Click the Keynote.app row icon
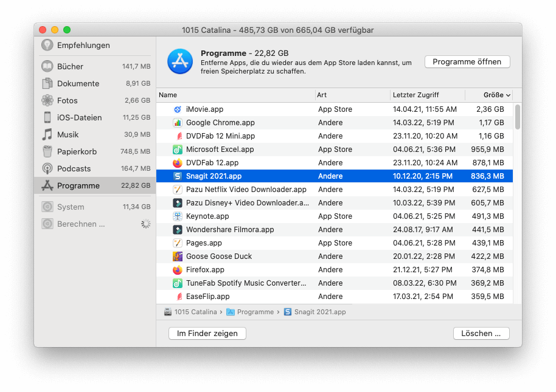The height and width of the screenshot is (392, 556). click(177, 216)
